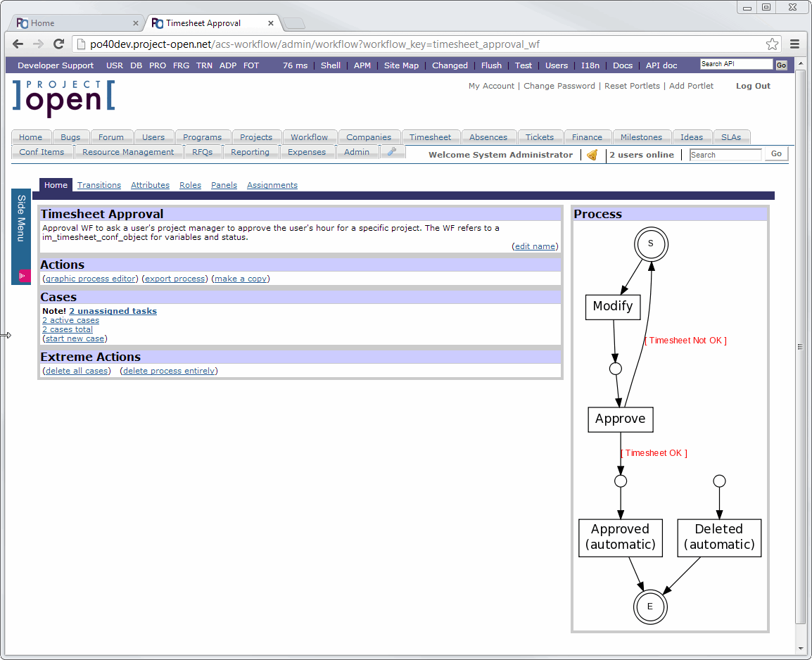Select the Home workflow tab
This screenshot has height=660, width=812.
(x=56, y=185)
